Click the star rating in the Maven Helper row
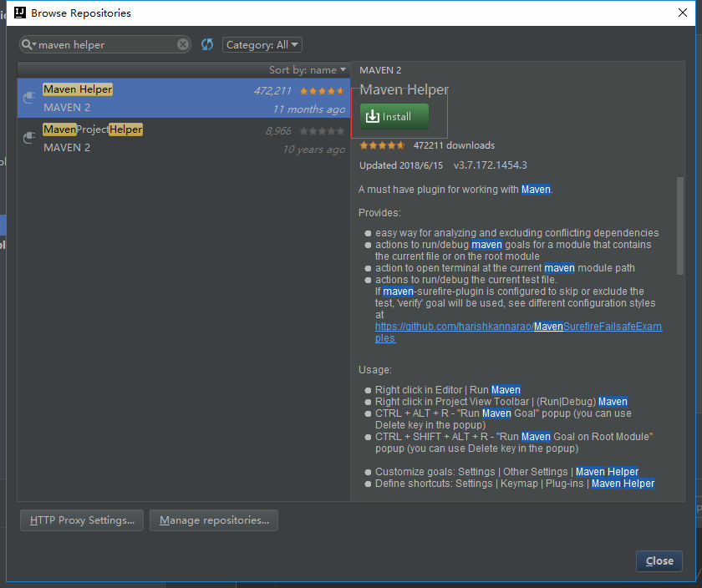Viewport: 702px width, 588px height. point(322,91)
